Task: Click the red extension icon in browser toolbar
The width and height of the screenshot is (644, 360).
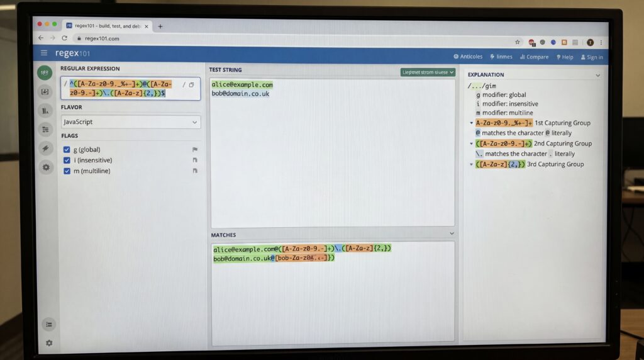Action: 531,42
